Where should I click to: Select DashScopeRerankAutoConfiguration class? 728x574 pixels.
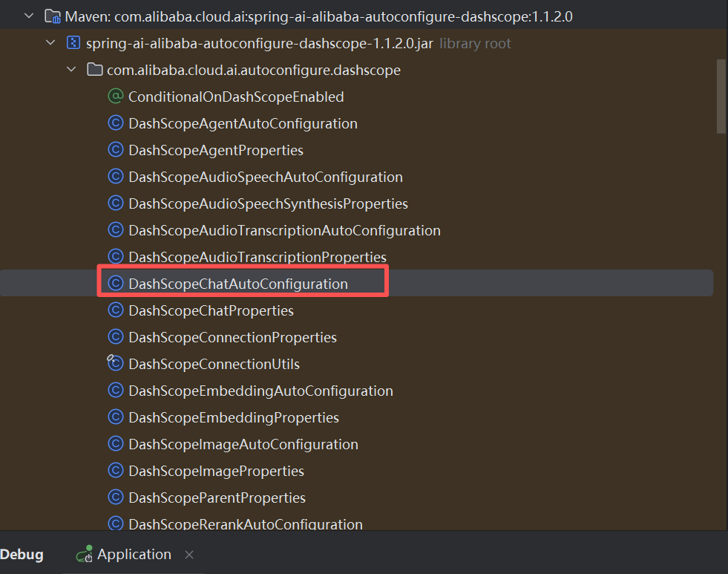(246, 524)
